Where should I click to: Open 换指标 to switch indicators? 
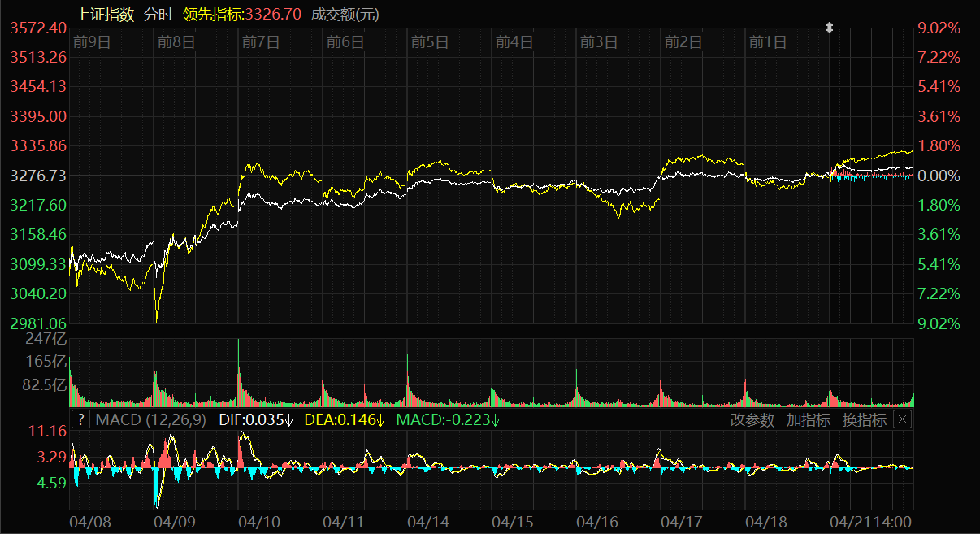864,420
